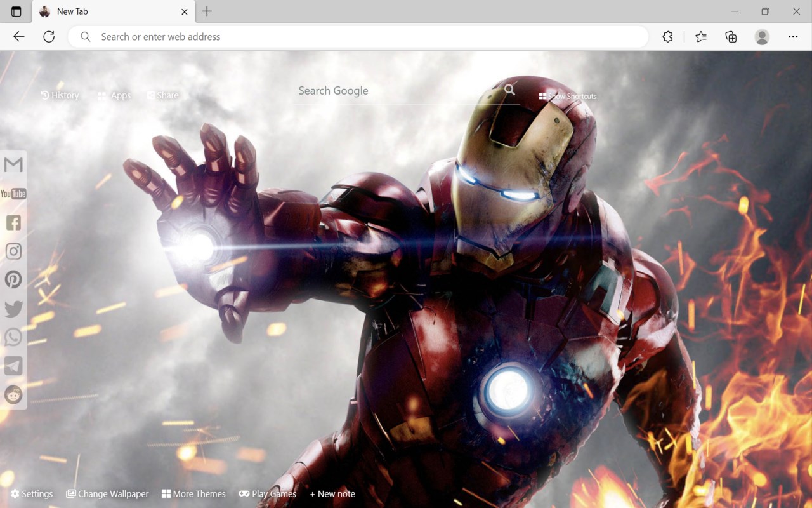The height and width of the screenshot is (508, 812).
Task: Create a note with + New note
Action: pos(332,494)
